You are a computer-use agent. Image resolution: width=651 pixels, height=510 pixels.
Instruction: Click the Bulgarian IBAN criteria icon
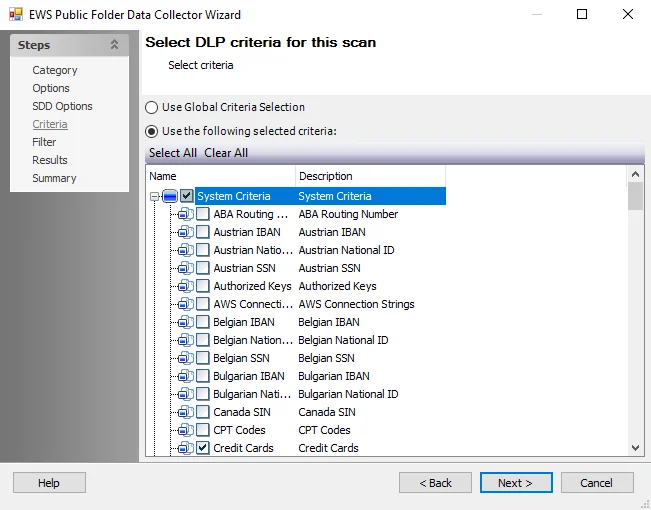pyautogui.click(x=186, y=376)
